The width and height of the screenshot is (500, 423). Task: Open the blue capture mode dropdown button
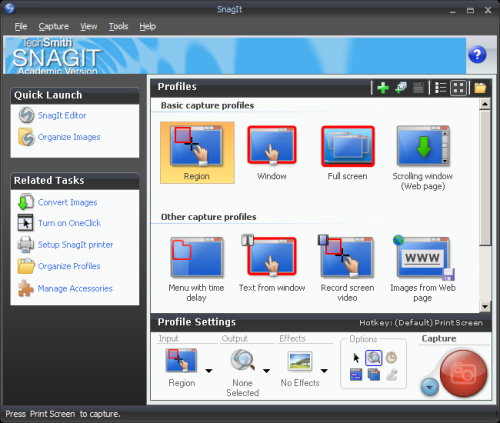point(430,387)
